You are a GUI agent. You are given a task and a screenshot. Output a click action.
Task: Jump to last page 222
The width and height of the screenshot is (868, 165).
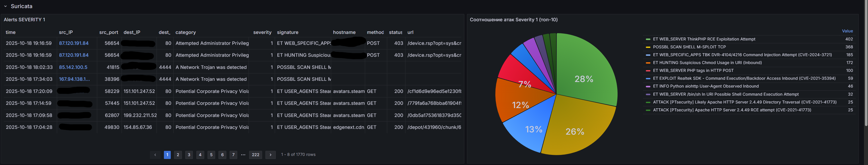point(256,155)
